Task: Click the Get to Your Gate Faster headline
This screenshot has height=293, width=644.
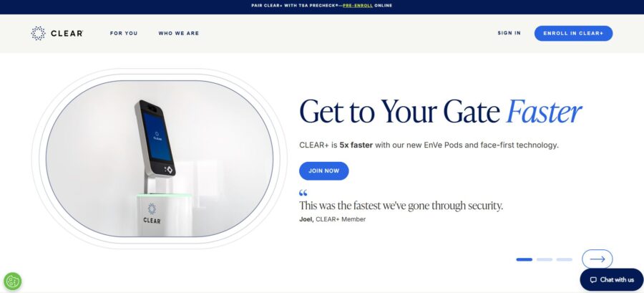Action: pos(440,111)
